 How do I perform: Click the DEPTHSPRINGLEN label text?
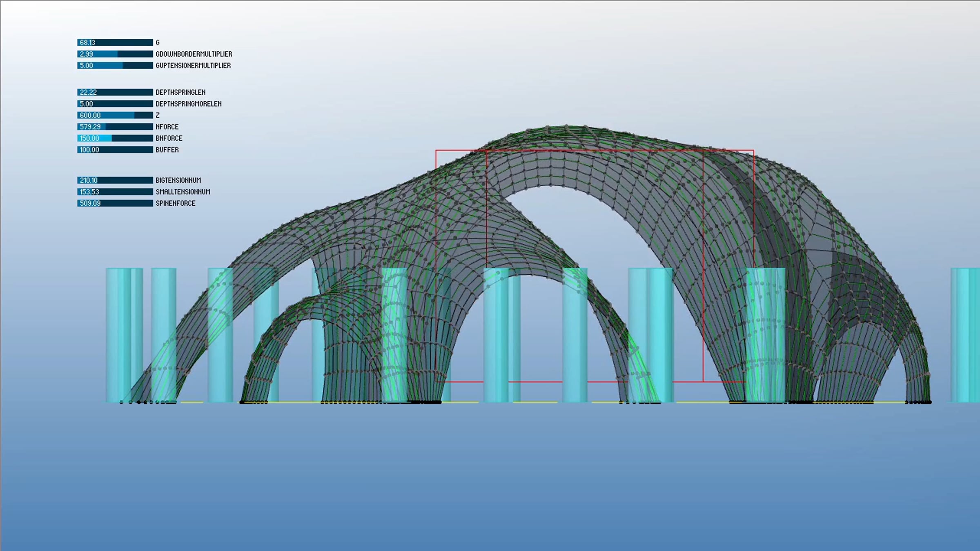180,92
